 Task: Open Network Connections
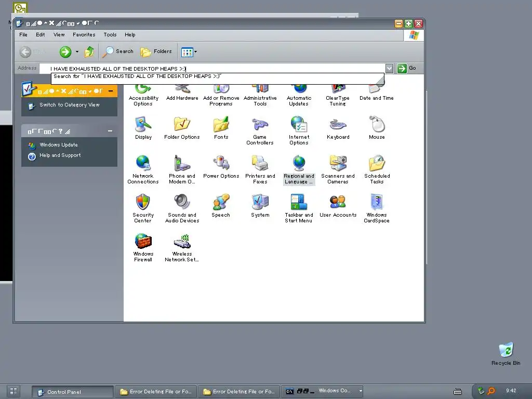(143, 170)
